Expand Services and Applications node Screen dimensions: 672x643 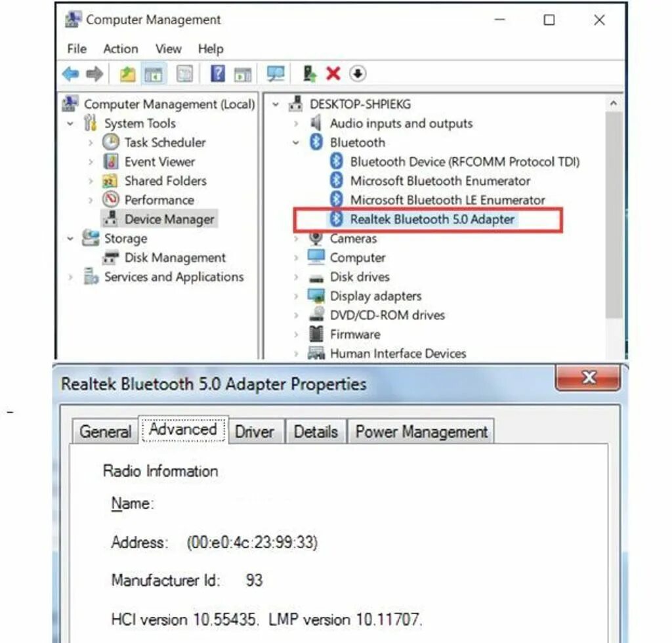pos(70,277)
